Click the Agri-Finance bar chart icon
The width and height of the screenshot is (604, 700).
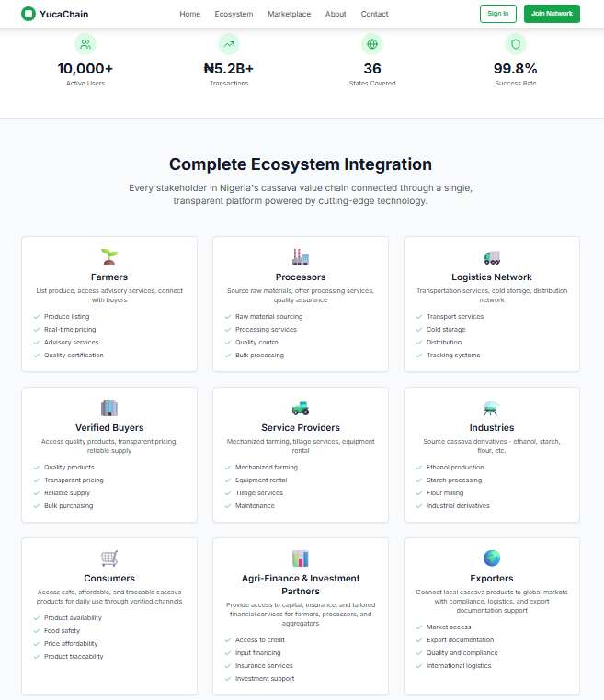(x=301, y=558)
